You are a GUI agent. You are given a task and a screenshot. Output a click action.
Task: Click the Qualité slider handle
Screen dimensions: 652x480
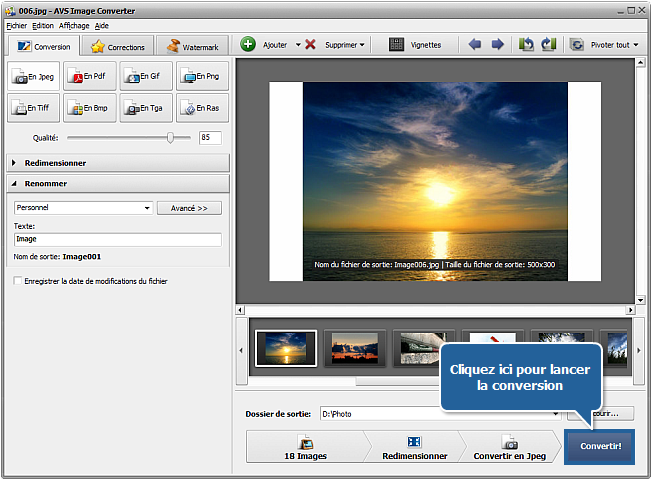click(171, 138)
